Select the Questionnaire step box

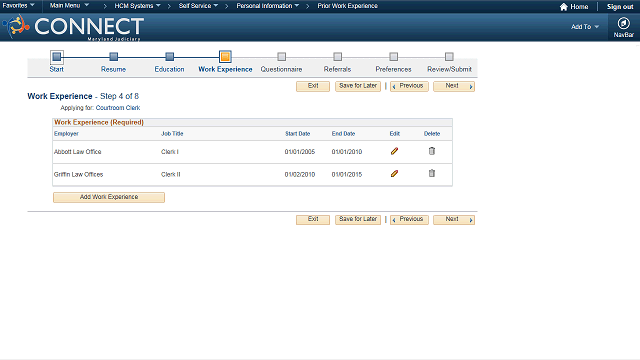(x=282, y=56)
